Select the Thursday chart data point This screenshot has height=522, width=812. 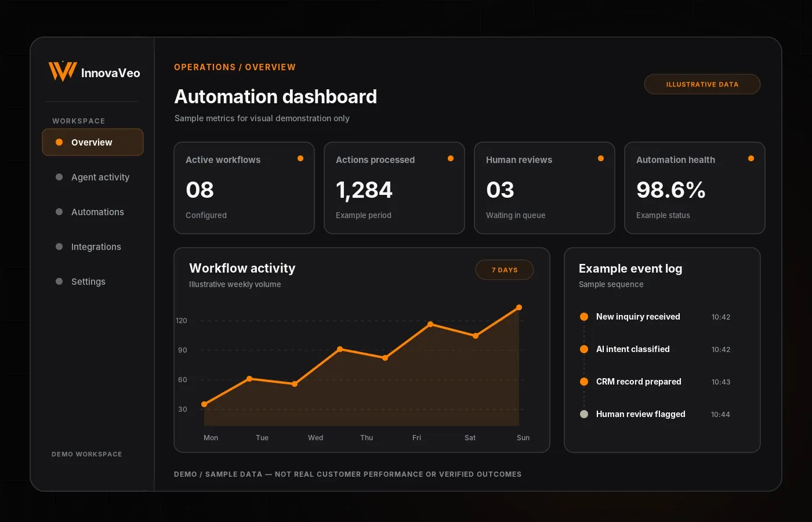[x=340, y=349]
